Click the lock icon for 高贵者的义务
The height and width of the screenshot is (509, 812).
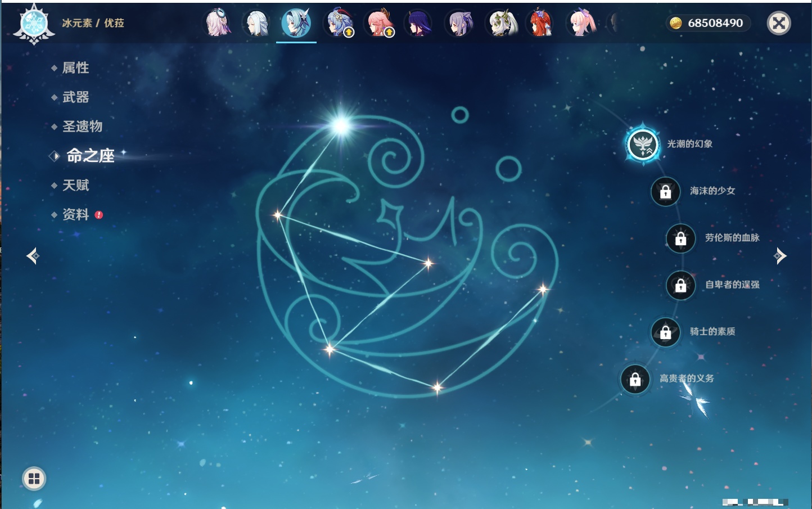[635, 380]
